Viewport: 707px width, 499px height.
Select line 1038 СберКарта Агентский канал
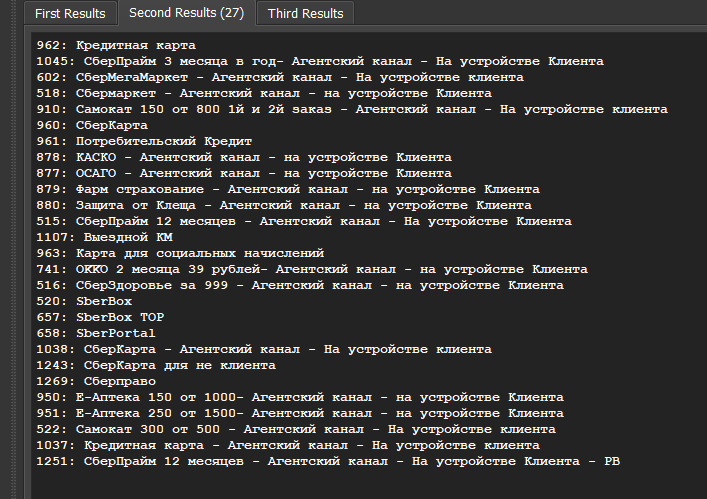(264, 349)
